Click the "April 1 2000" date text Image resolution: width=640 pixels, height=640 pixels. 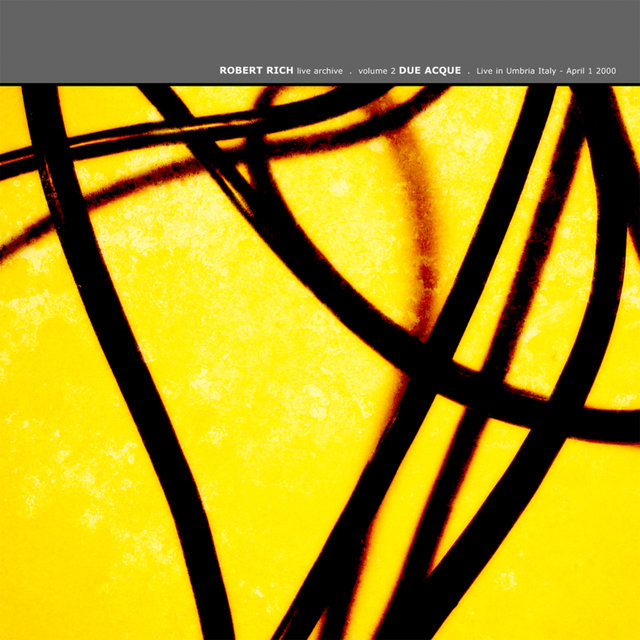click(591, 71)
